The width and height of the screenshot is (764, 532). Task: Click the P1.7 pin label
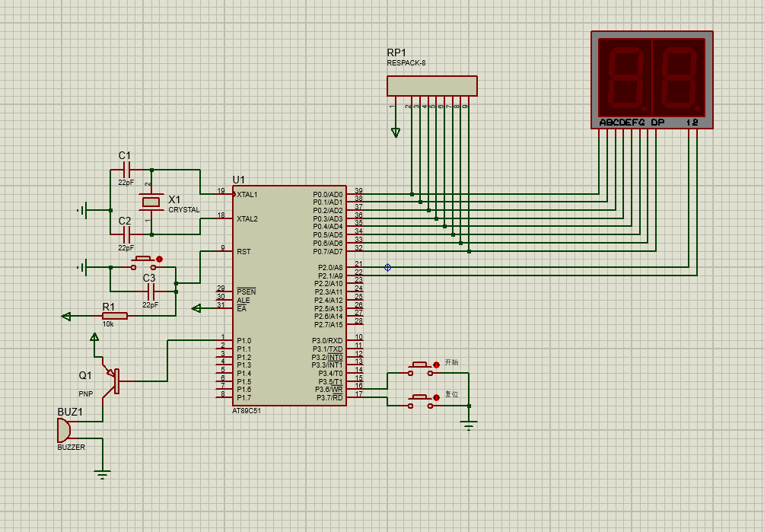244,397
